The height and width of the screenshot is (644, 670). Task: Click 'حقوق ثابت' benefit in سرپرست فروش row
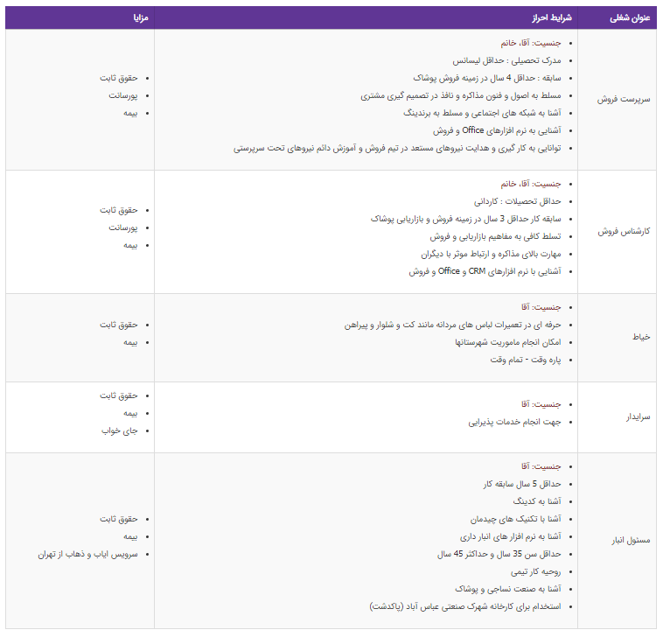click(x=119, y=78)
